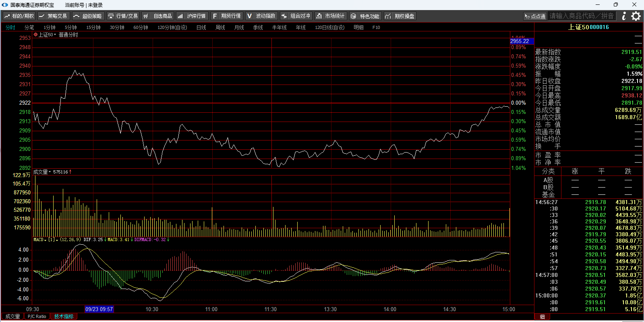Open the 明细 details view
The image size is (644, 322).
pyautogui.click(x=359, y=27)
